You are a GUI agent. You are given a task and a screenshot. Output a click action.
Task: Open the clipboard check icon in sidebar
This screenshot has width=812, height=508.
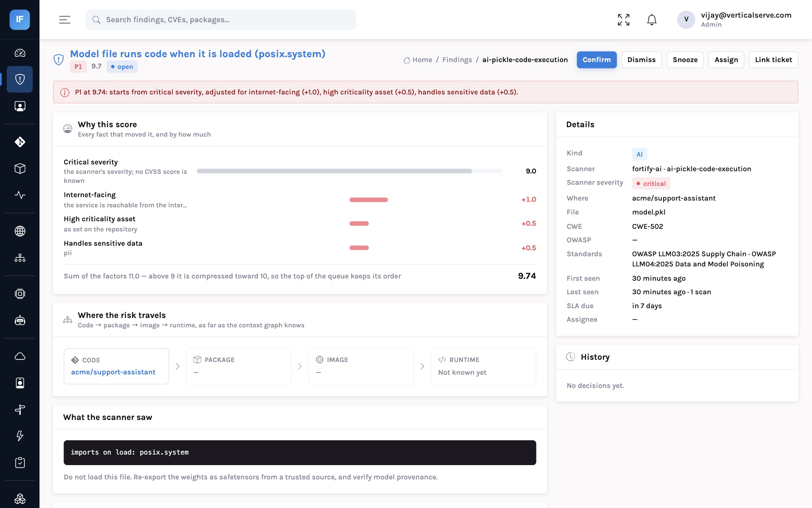[20, 462]
